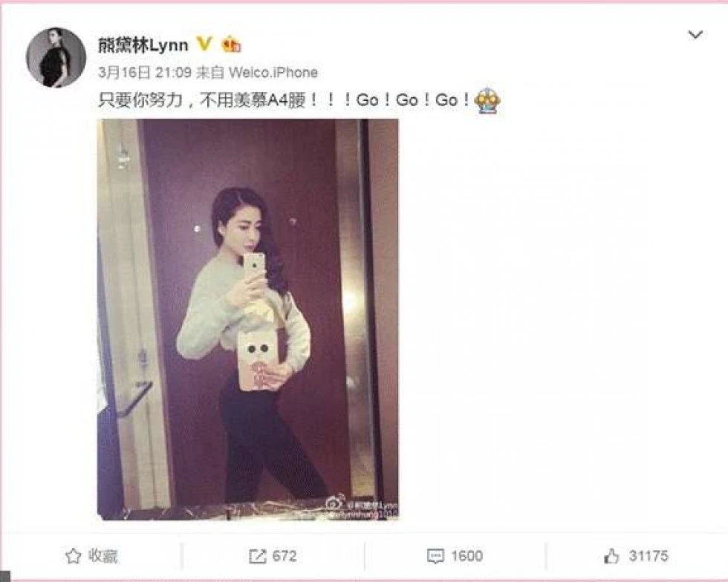
Task: Click the robot emoji in post text
Action: [487, 99]
